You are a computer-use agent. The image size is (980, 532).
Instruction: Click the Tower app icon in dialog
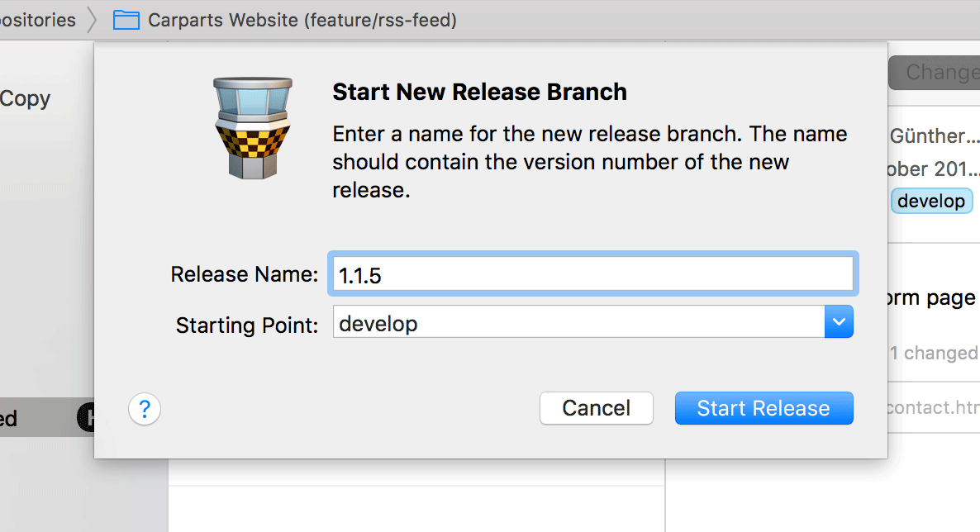(252, 127)
